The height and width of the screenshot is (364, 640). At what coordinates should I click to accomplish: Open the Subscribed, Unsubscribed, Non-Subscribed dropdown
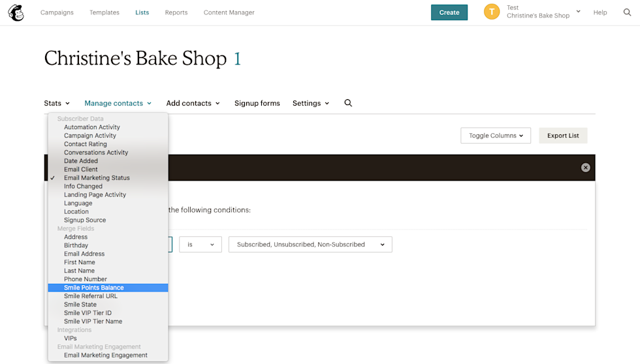click(x=310, y=245)
